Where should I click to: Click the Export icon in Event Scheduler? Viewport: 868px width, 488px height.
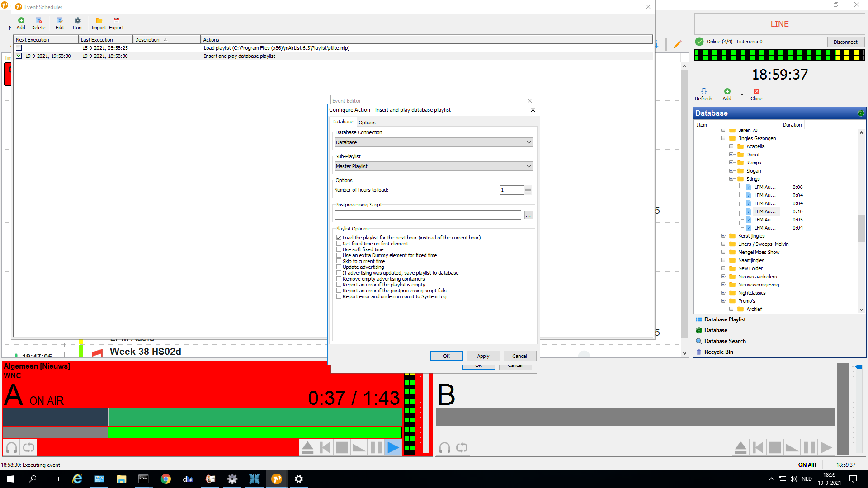(x=116, y=21)
